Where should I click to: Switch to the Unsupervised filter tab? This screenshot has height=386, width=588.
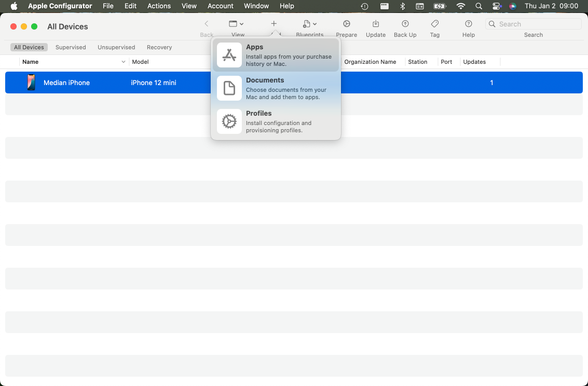click(116, 47)
